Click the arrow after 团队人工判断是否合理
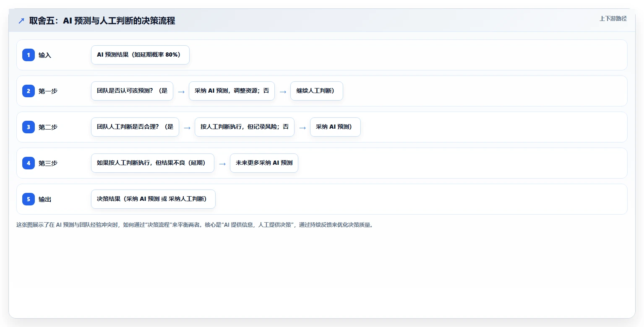Screen dimensions: 644x327 [x=187, y=127]
